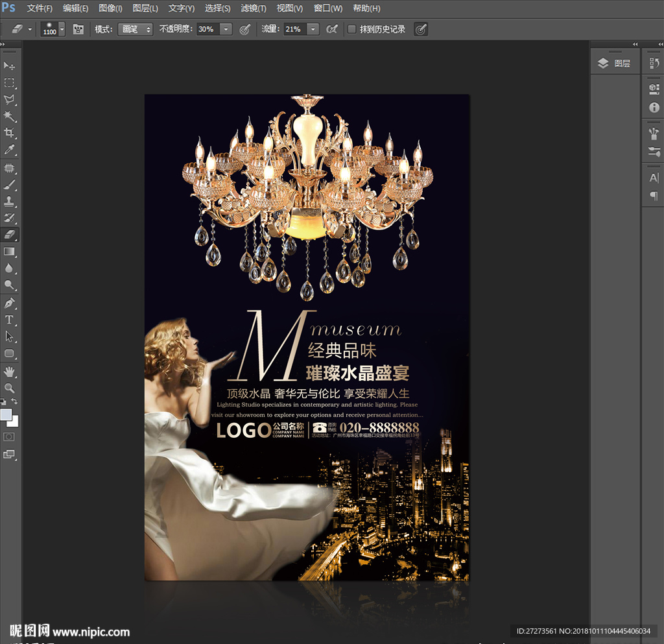Open the Info panel icon
Viewport: 664px width, 644px height.
pos(654,108)
